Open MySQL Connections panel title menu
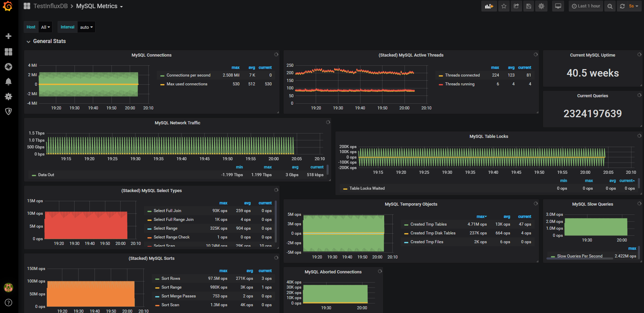644x313 pixels. point(151,55)
